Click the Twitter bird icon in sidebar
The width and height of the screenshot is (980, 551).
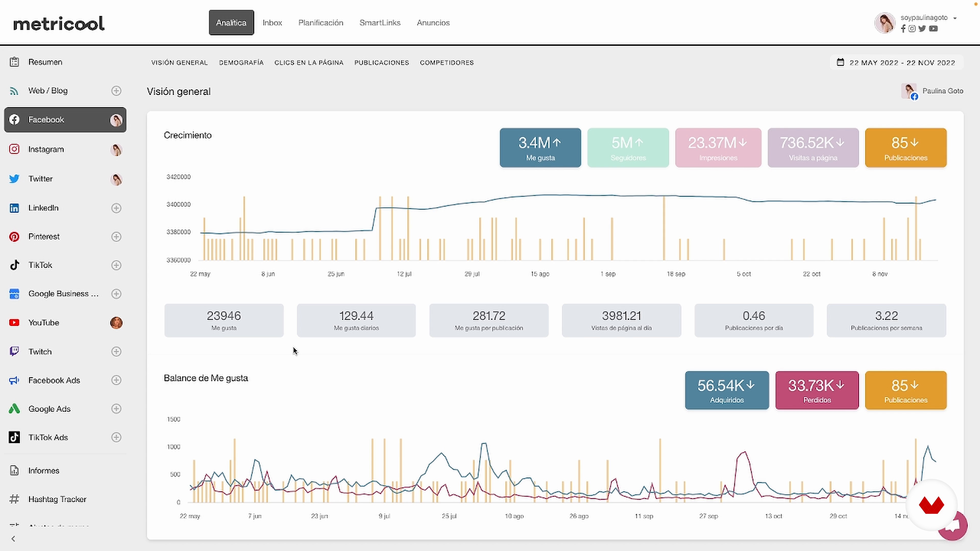tap(14, 179)
